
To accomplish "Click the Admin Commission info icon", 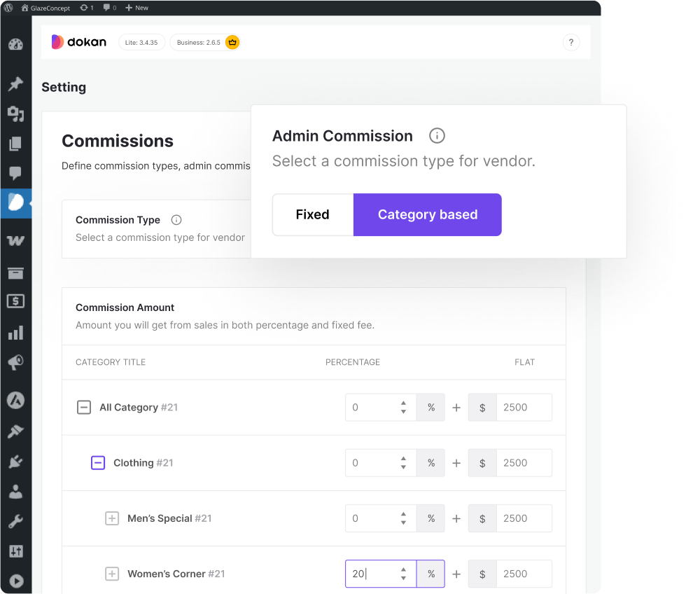I will pos(437,136).
